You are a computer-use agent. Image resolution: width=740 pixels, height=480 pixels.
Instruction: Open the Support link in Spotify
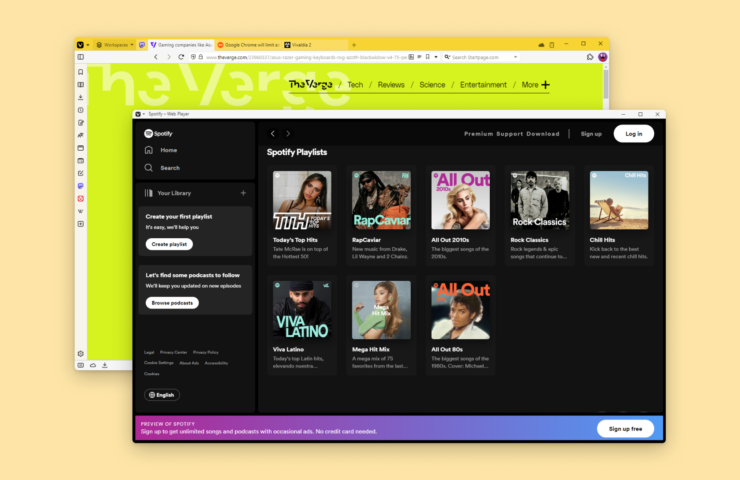509,134
